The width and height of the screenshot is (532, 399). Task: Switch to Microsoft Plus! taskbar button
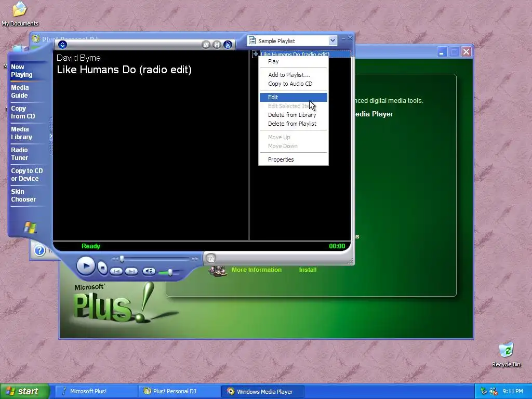[x=96, y=391]
